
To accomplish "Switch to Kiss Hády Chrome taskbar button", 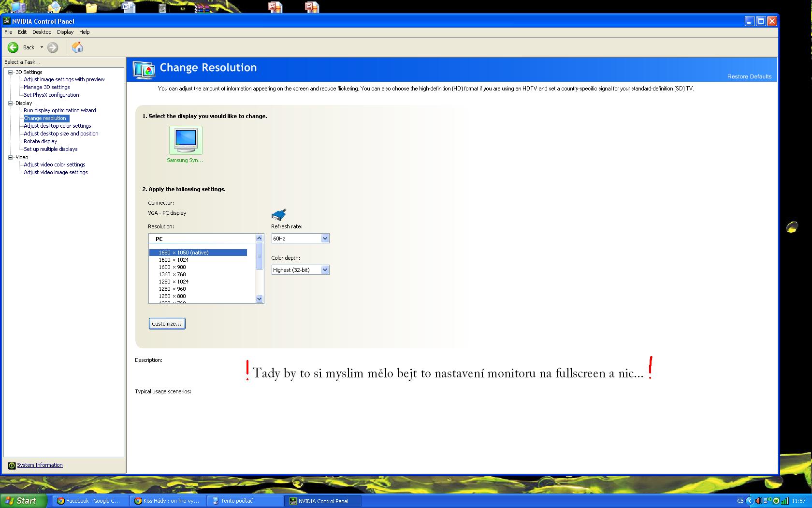I will [169, 501].
